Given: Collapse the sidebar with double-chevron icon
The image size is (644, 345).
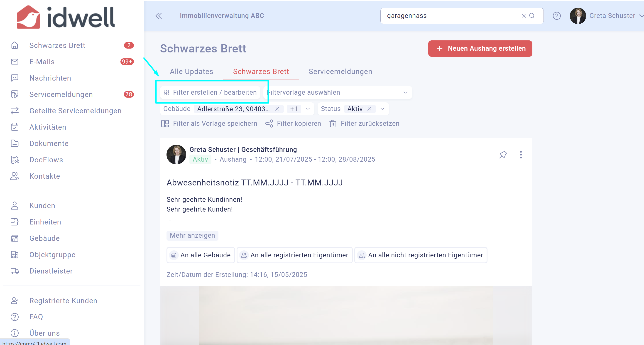Looking at the screenshot, I should tap(159, 16).
